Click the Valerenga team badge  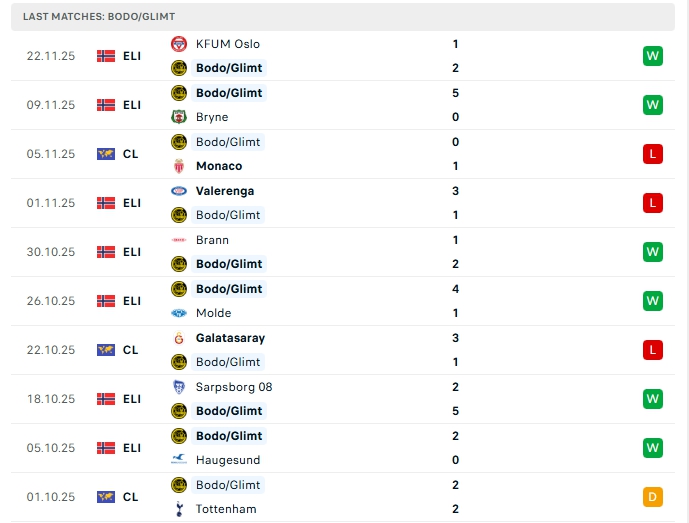(179, 191)
